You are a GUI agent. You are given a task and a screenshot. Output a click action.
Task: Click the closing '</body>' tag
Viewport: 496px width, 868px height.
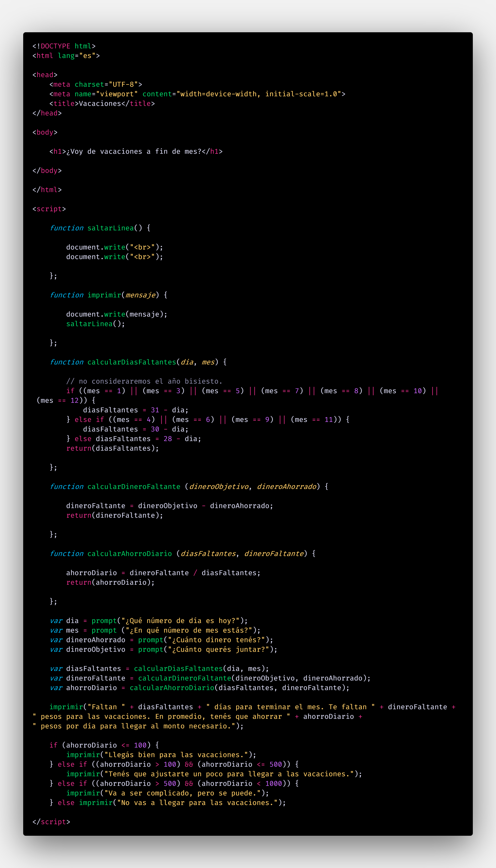click(47, 170)
